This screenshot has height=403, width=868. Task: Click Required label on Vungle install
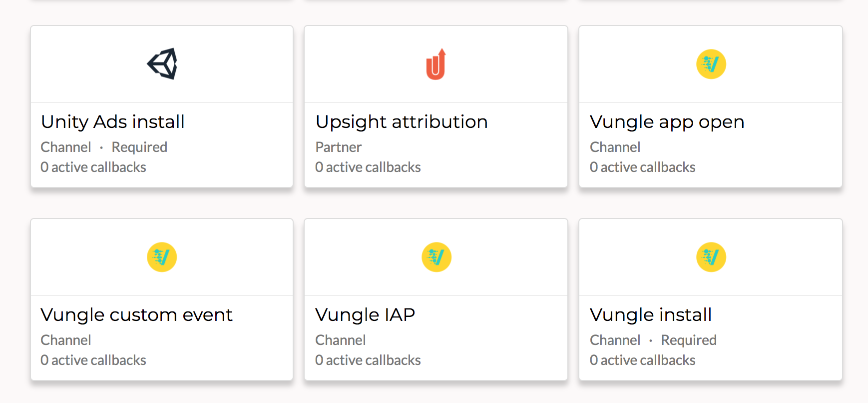click(689, 340)
